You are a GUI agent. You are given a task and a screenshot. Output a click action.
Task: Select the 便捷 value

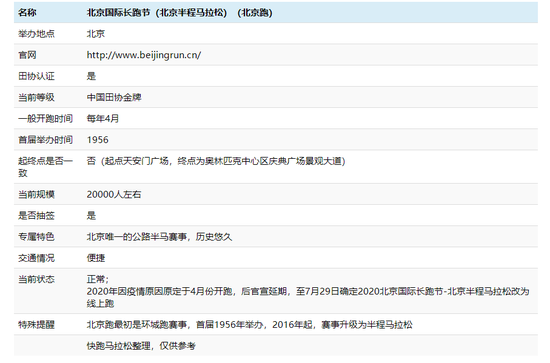[x=96, y=258]
